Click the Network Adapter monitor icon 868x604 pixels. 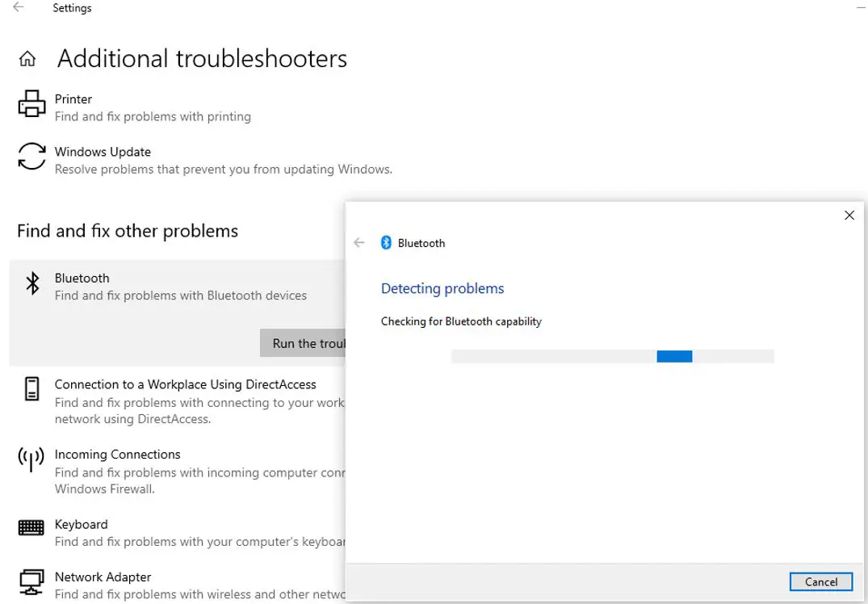coord(31,582)
